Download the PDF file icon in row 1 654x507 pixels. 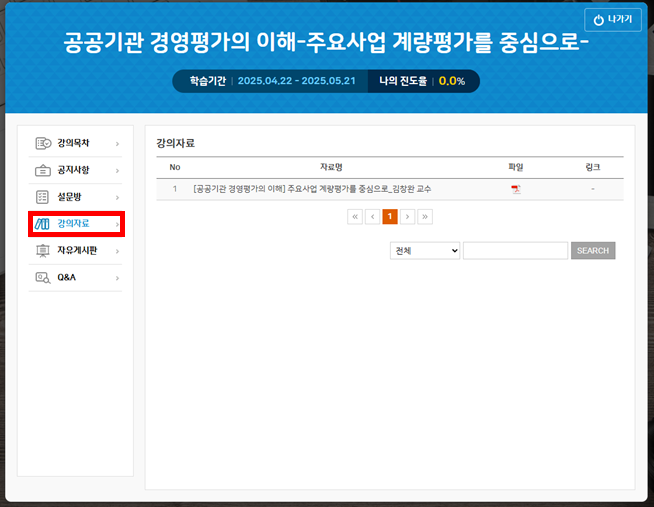[x=516, y=189]
